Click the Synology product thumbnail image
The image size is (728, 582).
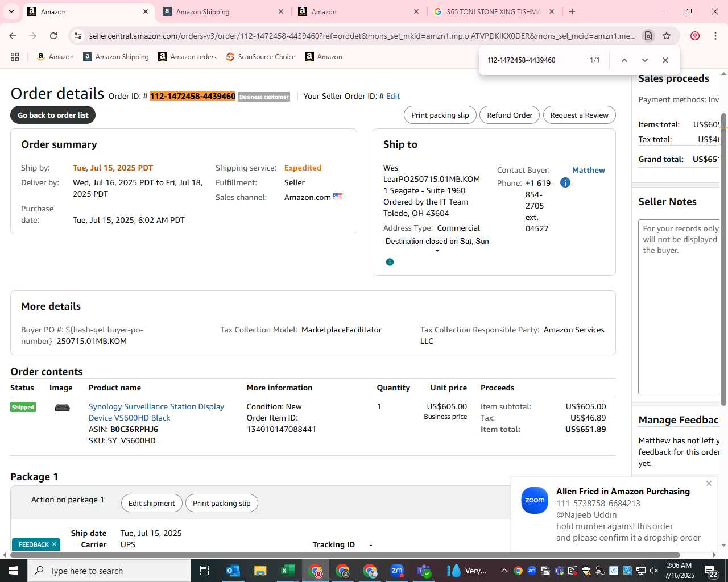tap(62, 408)
